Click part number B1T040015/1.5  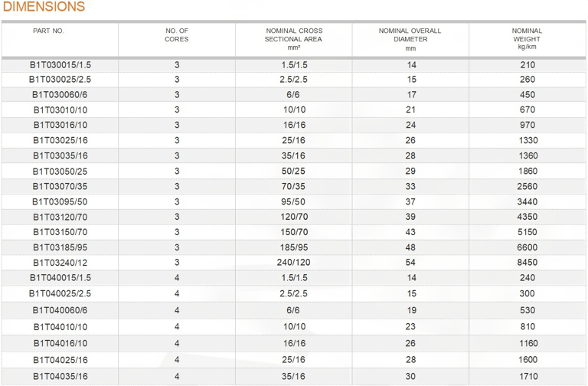tap(60, 278)
